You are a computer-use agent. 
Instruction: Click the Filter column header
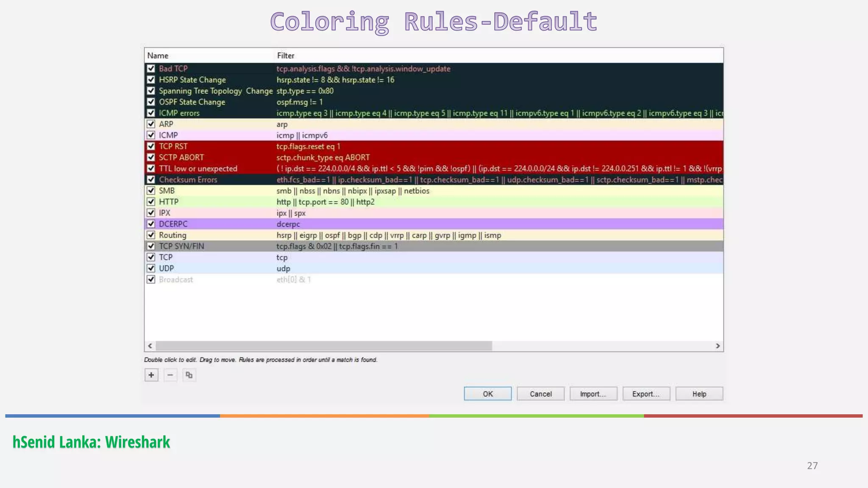point(286,55)
